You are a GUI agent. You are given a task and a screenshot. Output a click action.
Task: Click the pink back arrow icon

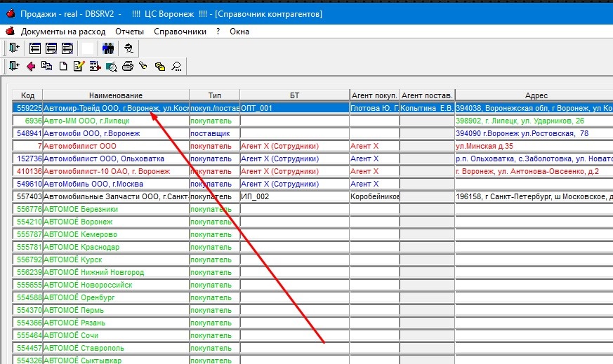click(x=31, y=67)
